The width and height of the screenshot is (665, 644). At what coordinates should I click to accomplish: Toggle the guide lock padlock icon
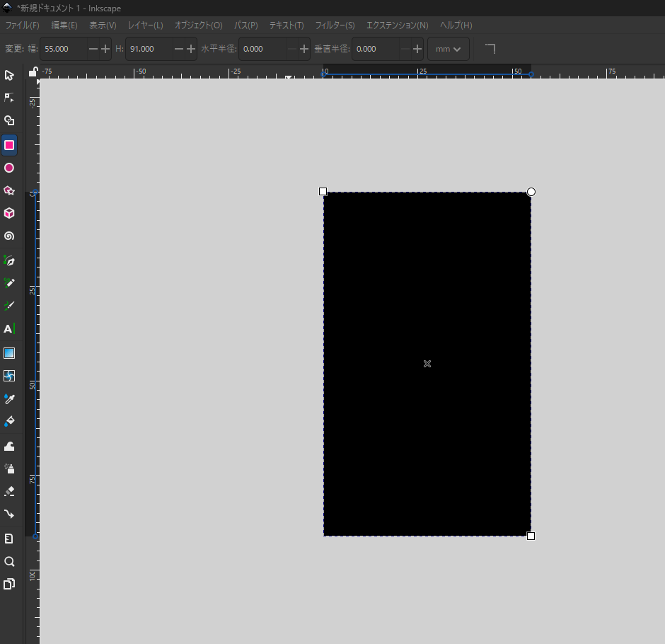click(33, 71)
